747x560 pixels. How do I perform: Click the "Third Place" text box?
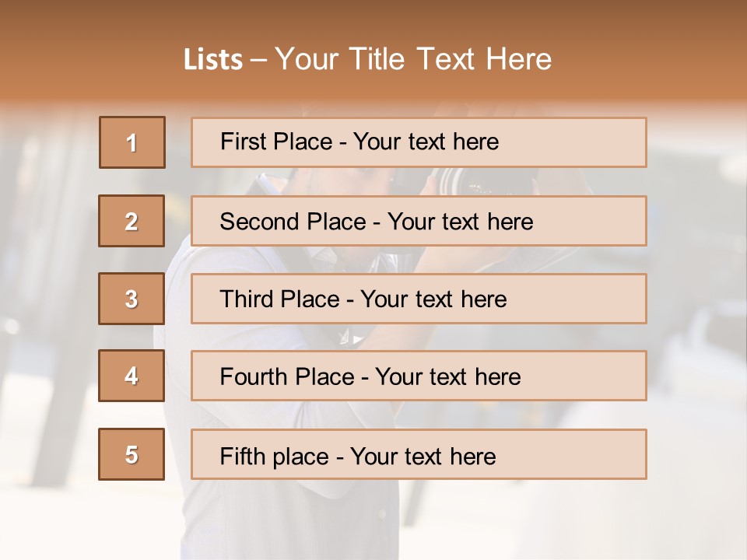click(419, 299)
